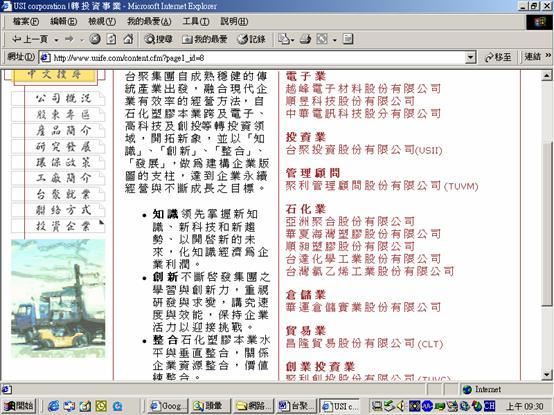This screenshot has width=554, height=415.
Task: Click the truck and forklift image
Action: point(58,299)
